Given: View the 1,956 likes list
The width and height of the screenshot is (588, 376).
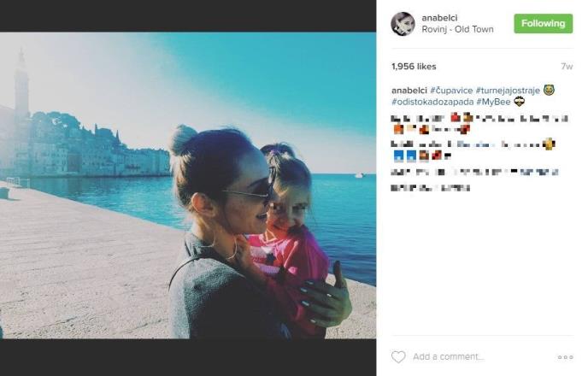Looking at the screenshot, I should [x=414, y=67].
